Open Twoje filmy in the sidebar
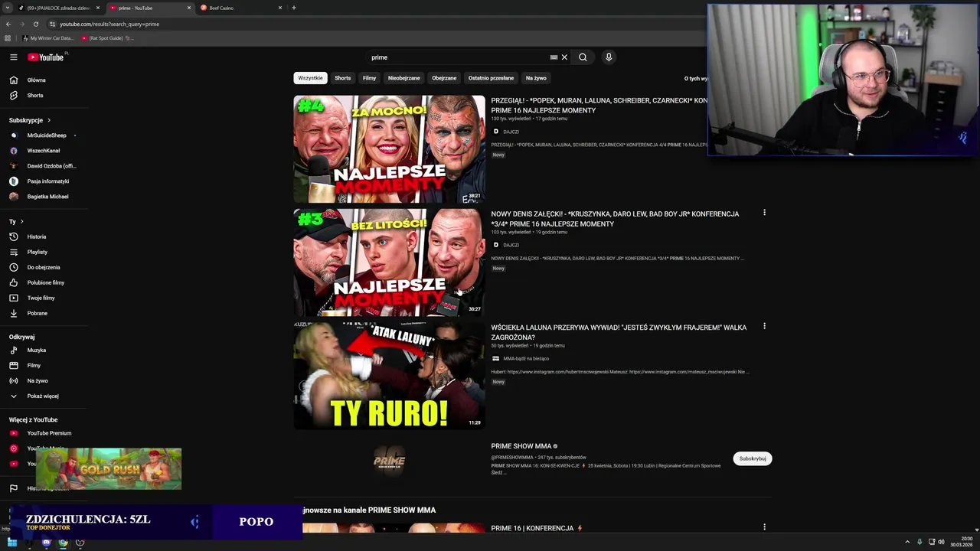The image size is (980, 551). click(41, 298)
